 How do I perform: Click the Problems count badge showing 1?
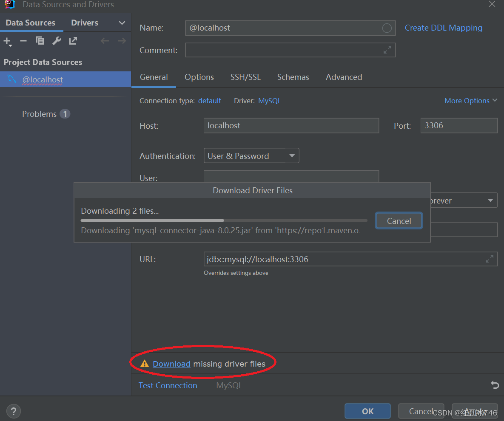click(65, 114)
